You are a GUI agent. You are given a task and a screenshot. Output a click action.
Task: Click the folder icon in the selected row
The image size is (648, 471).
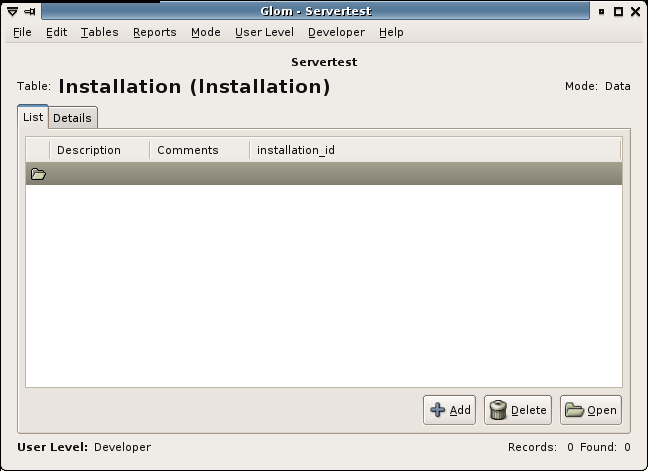(x=38, y=174)
